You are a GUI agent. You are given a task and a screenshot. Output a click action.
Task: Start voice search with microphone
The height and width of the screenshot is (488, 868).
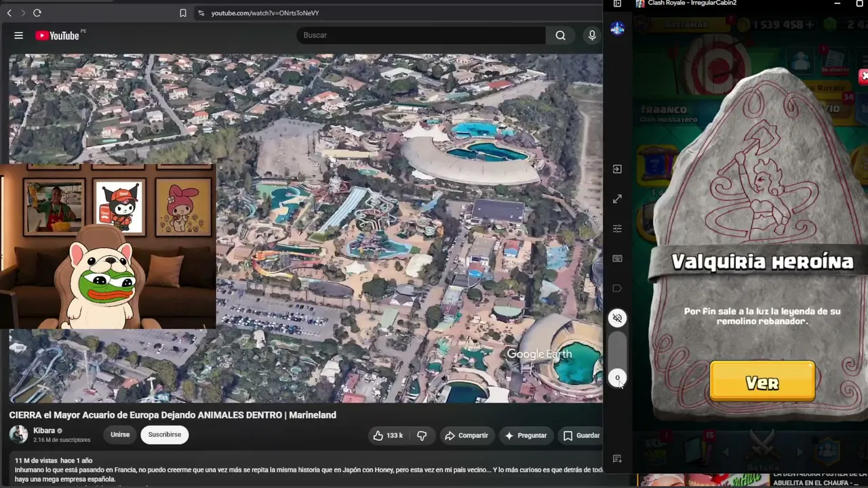point(592,35)
